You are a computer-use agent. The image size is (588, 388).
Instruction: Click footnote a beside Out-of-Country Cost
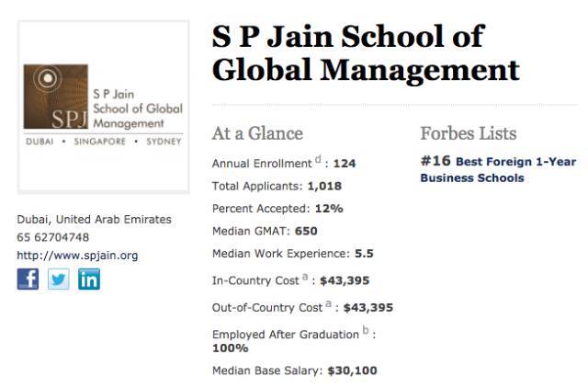pyautogui.click(x=327, y=302)
